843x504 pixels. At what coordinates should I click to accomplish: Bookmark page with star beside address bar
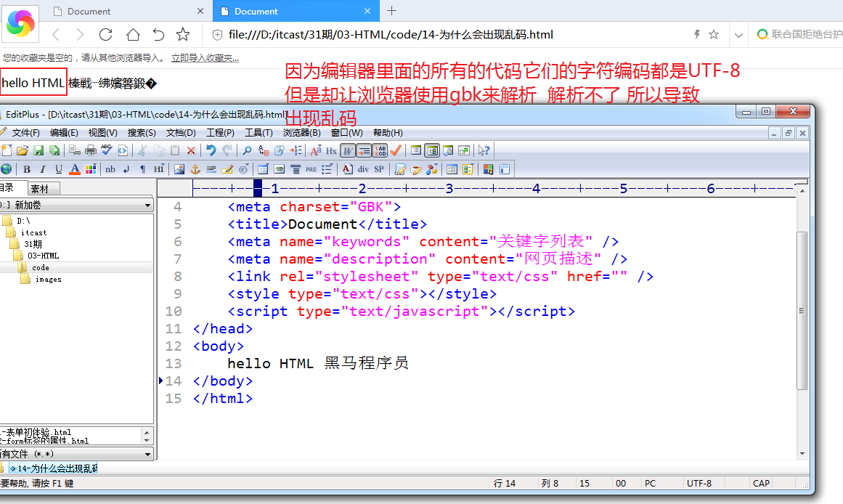(x=714, y=35)
